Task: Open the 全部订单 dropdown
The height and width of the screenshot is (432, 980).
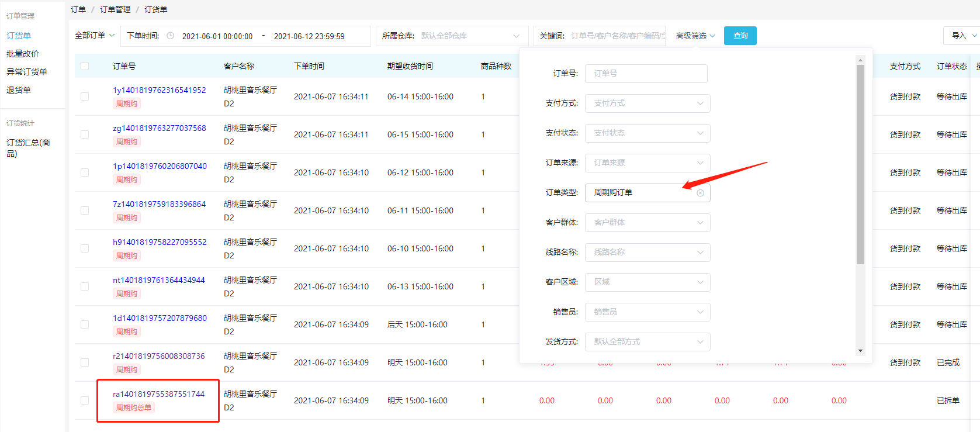Action: click(x=95, y=36)
